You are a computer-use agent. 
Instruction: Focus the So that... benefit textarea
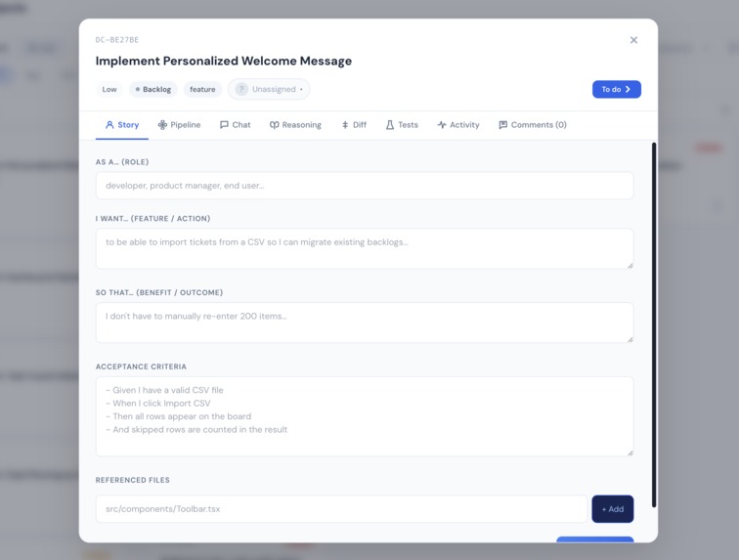[365, 323]
